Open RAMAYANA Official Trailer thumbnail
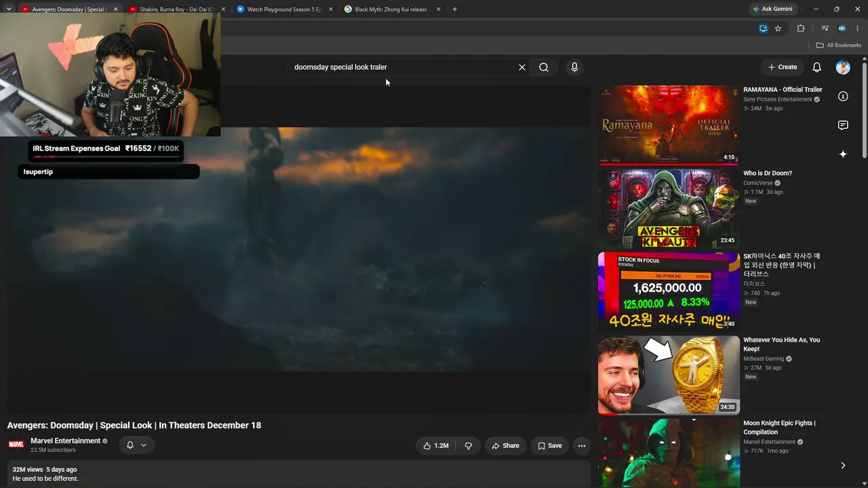This screenshot has width=868, height=488. click(x=669, y=125)
